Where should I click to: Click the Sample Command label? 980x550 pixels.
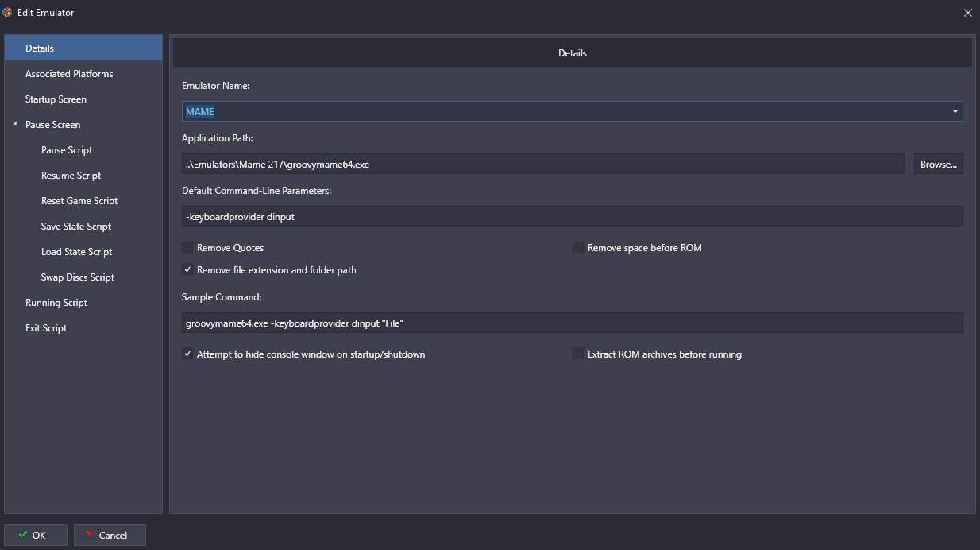tap(222, 296)
